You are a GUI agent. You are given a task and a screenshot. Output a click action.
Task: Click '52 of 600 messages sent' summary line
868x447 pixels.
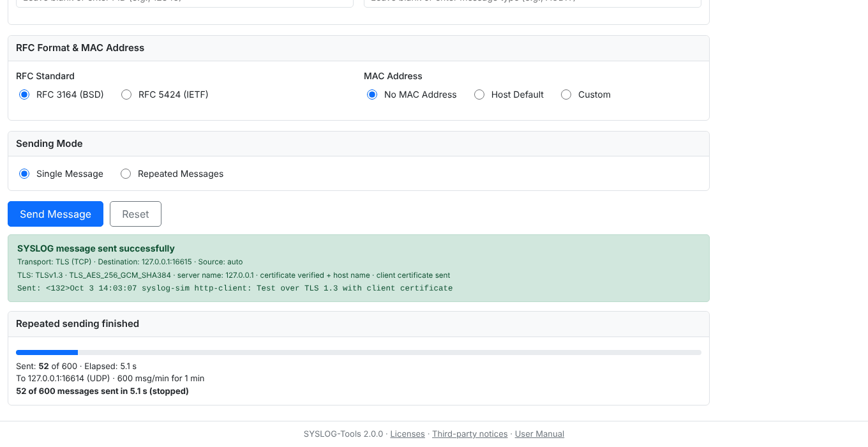point(102,391)
